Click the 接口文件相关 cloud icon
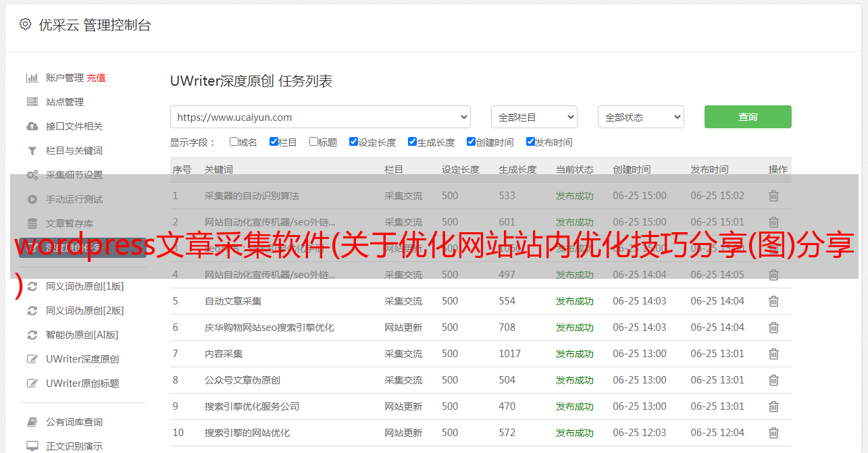 (32, 126)
